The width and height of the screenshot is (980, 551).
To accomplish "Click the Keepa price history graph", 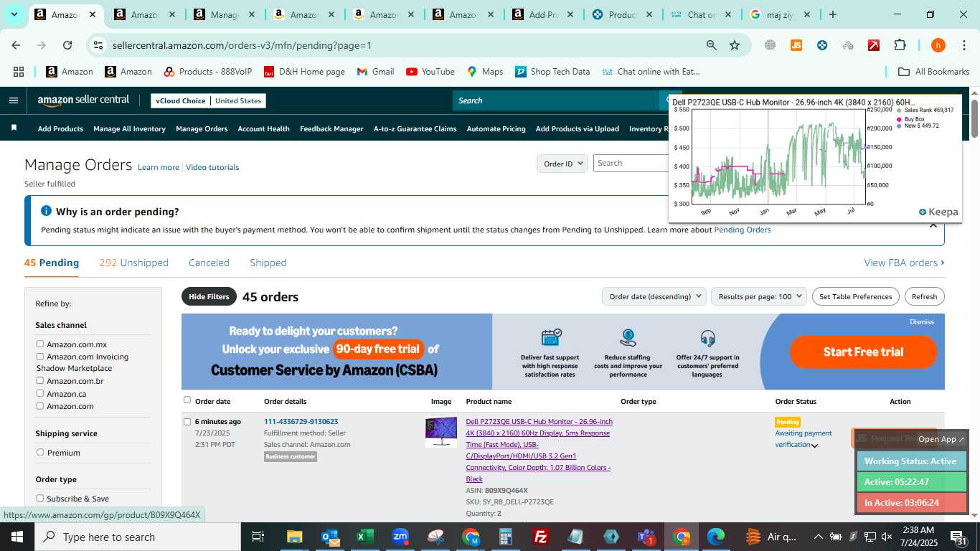I will pos(778,156).
